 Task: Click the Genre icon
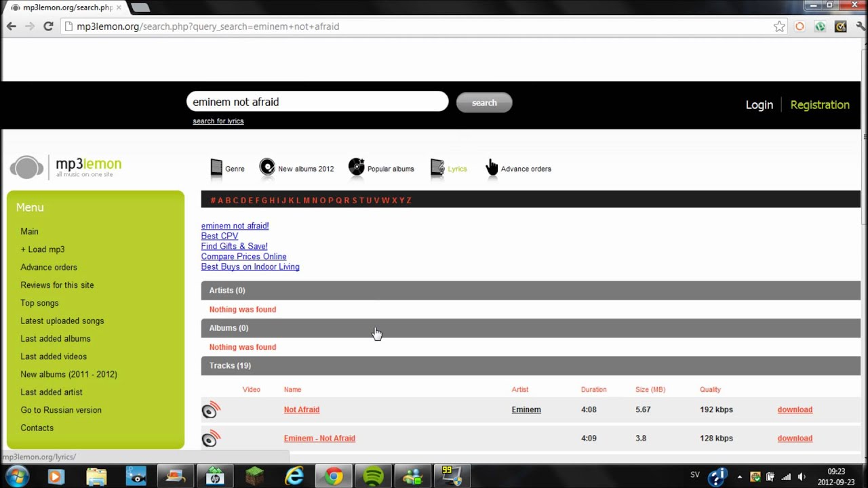tap(216, 168)
